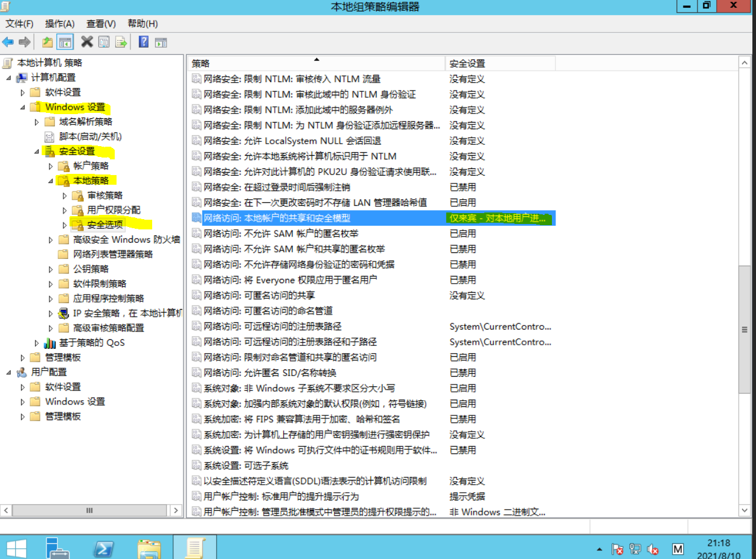Screen dimensions: 756x559
Task: Select 网络访问: 可远程访问的注册表路径
Action: tap(272, 326)
